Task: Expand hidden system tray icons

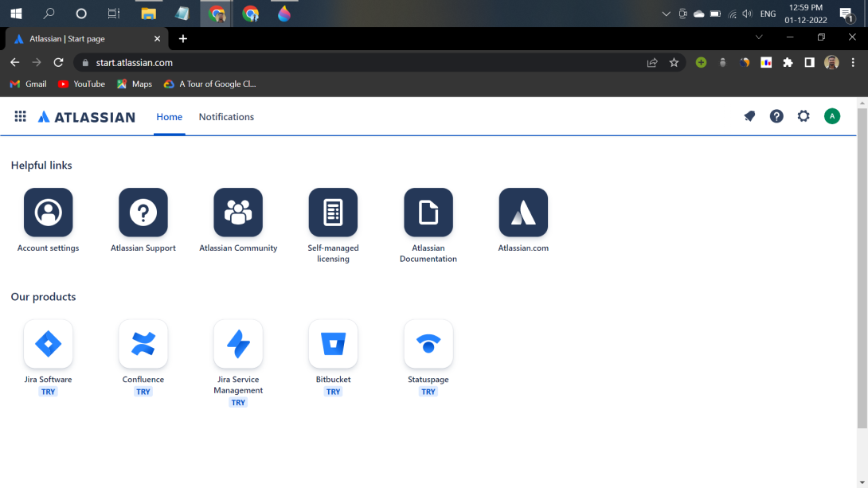Action: click(x=667, y=13)
